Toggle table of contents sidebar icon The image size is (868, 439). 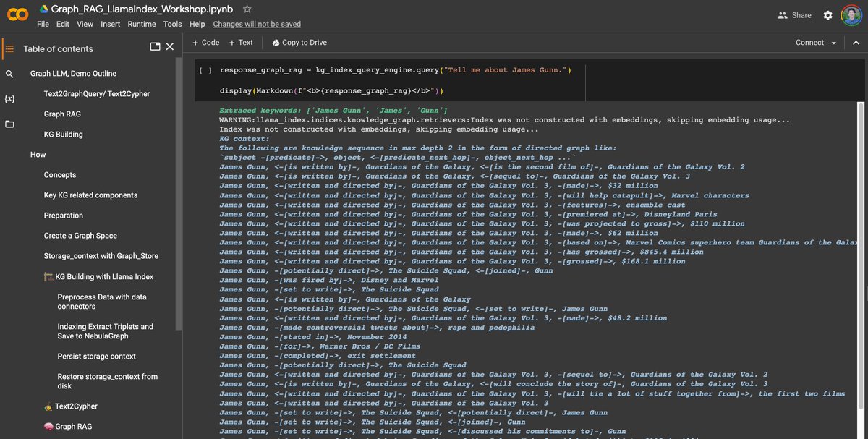click(x=9, y=48)
